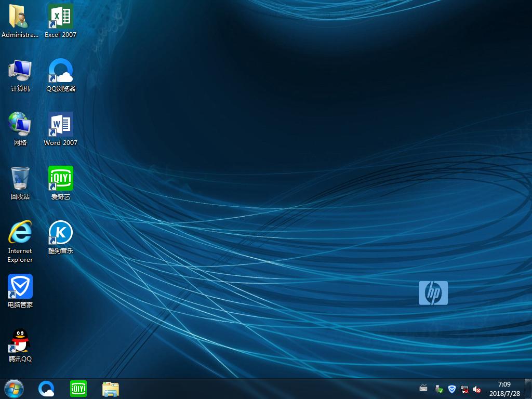Screen dimensions: 532x399
Task: Open iQIYI from the taskbar
Action: 78,389
